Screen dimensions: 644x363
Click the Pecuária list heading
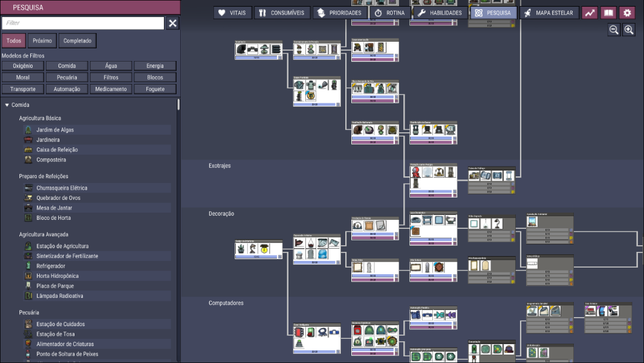[29, 312]
